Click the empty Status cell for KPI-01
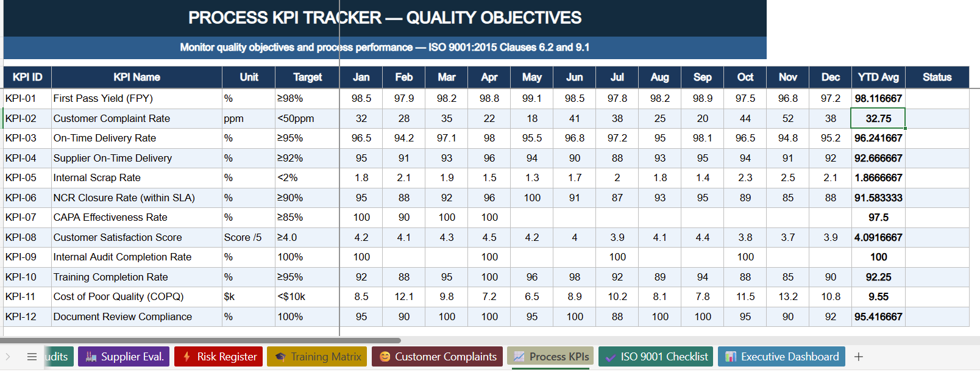This screenshot has height=372, width=980. tap(937, 98)
